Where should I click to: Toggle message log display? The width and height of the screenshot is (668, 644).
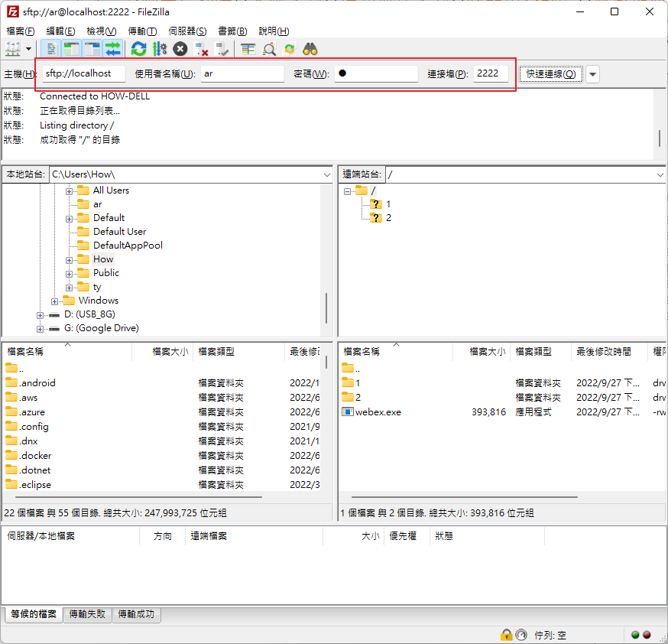(x=51, y=50)
